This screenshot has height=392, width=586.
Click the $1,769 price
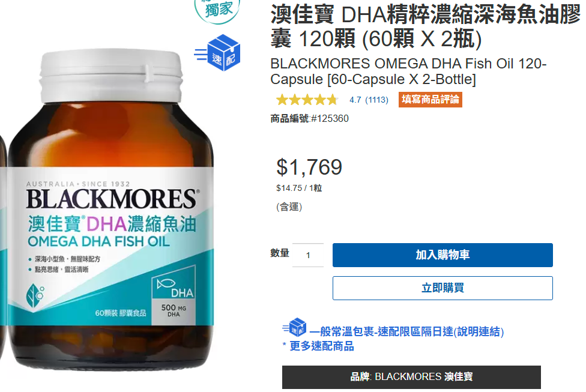tap(309, 167)
